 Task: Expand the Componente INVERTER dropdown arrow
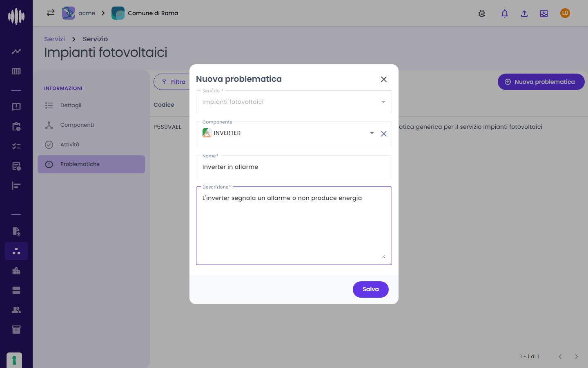(372, 133)
